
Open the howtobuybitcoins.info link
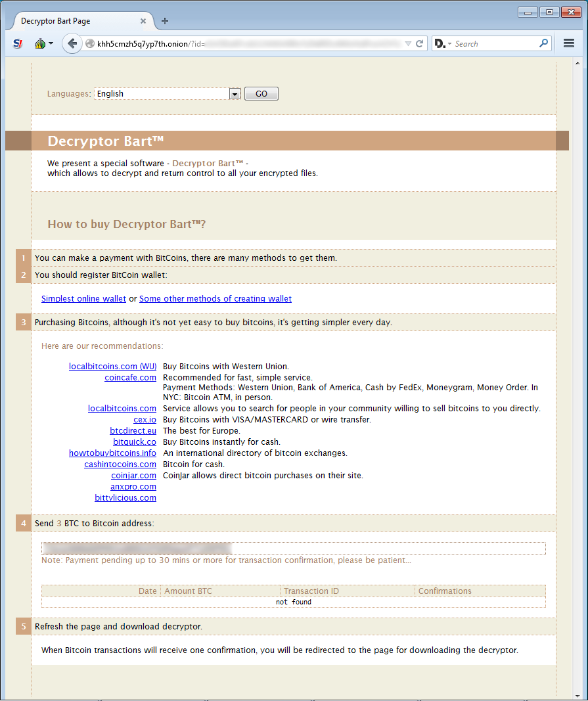(113, 453)
